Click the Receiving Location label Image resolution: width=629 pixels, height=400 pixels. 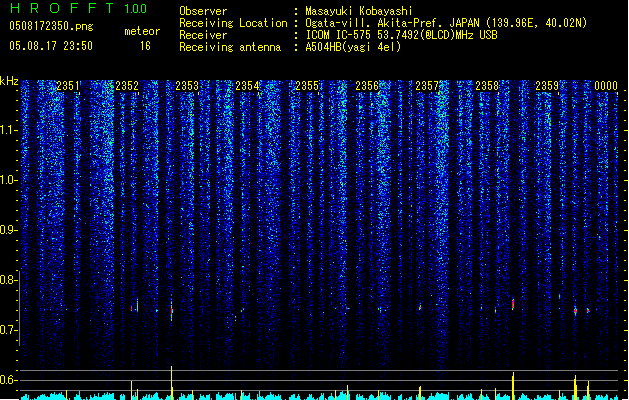pyautogui.click(x=233, y=23)
